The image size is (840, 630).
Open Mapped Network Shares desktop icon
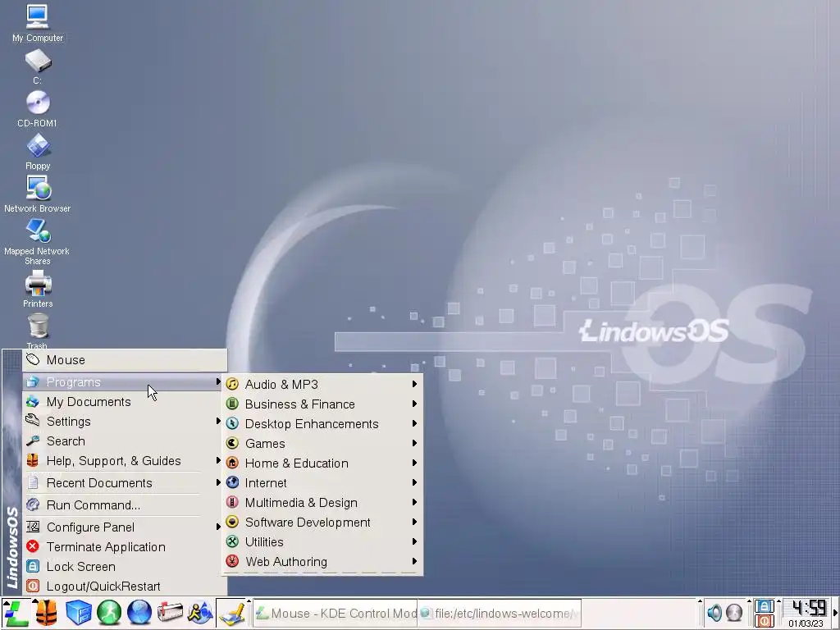coord(38,242)
